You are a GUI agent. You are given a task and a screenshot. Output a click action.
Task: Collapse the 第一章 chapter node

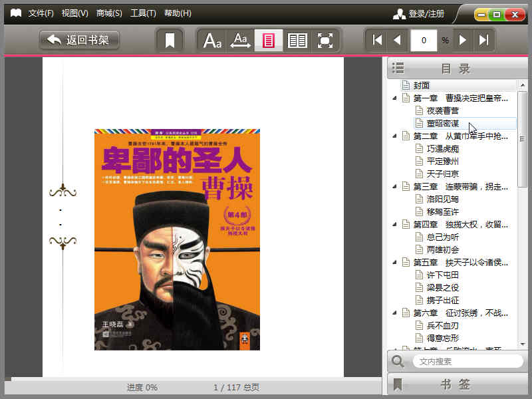[394, 98]
